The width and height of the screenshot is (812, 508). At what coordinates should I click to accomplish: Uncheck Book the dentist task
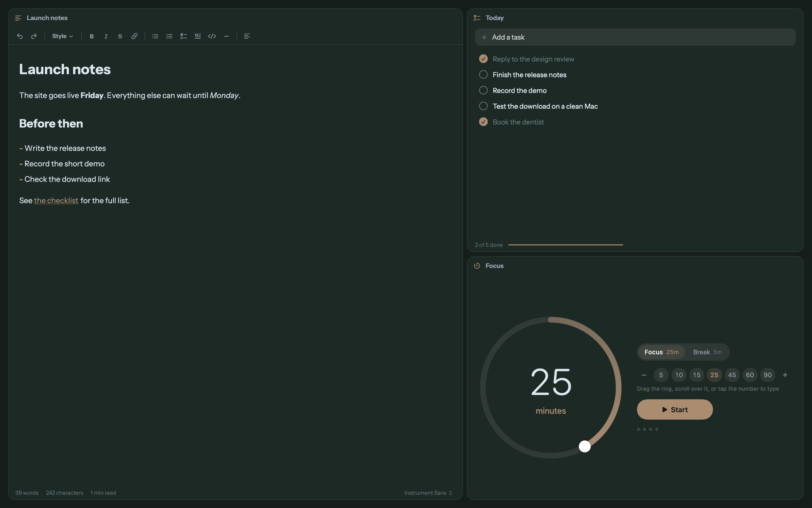(483, 122)
